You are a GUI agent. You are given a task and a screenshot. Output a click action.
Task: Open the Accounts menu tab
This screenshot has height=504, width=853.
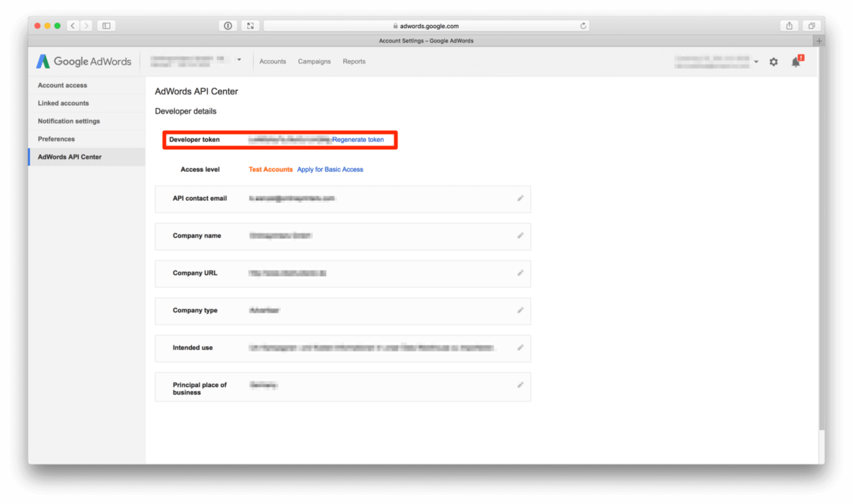[x=272, y=61]
